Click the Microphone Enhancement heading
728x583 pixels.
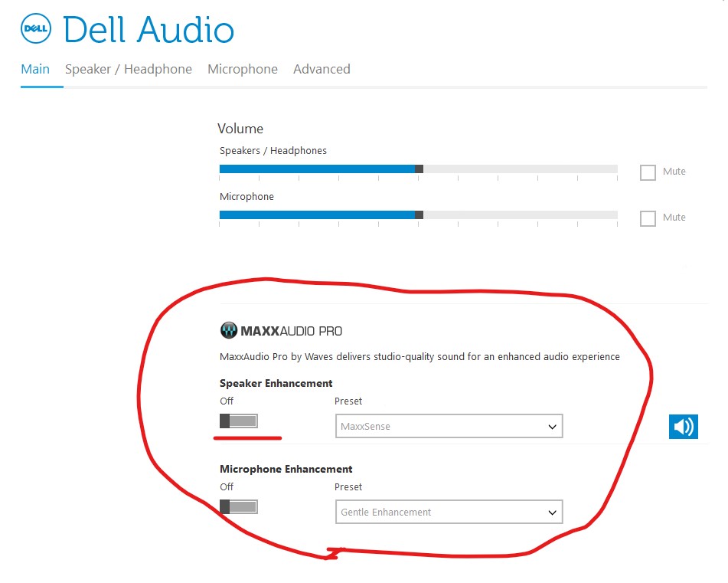pyautogui.click(x=286, y=469)
